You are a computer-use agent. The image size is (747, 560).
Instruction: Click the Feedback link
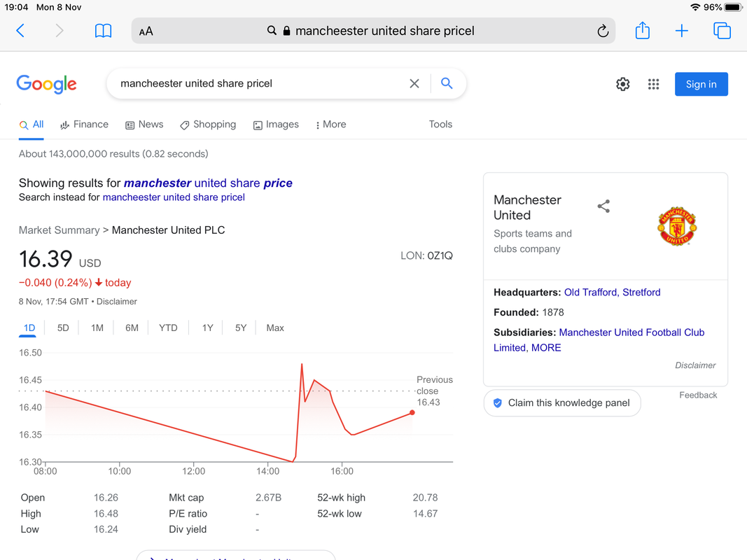(698, 395)
